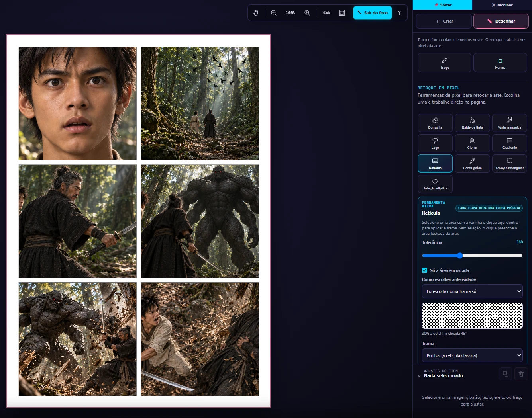Click the Sair do foco button

373,13
